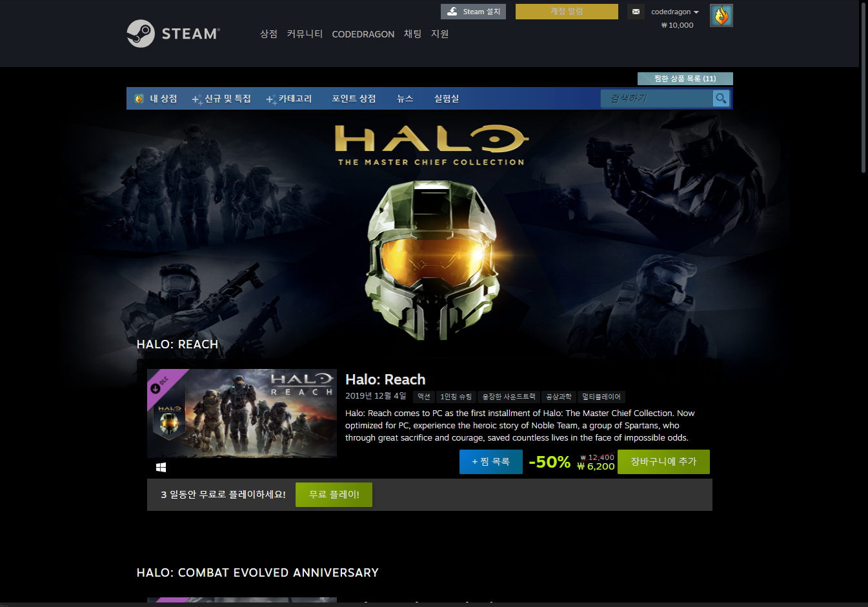Image resolution: width=868 pixels, height=607 pixels.
Task: Open the 상점 menu
Action: tap(268, 34)
